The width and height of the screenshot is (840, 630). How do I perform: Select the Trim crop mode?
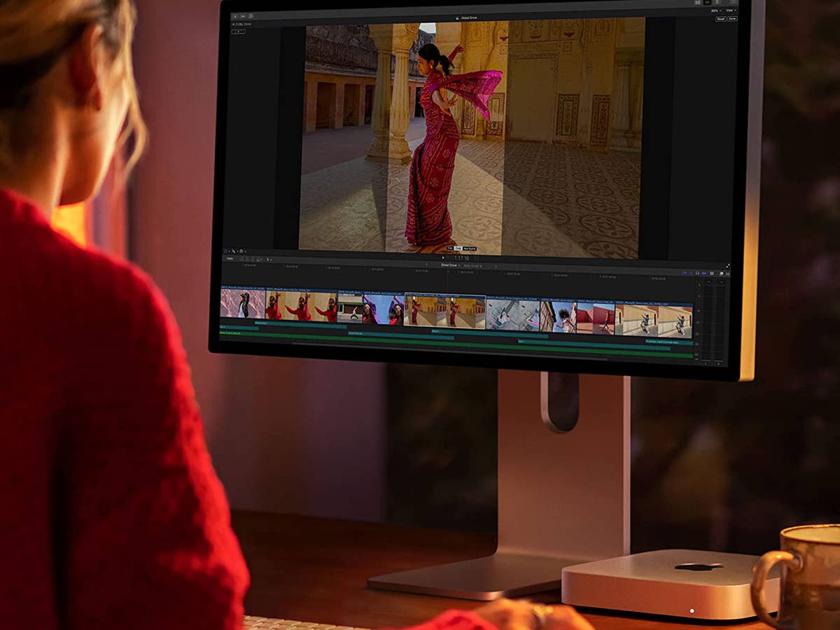coord(450,248)
